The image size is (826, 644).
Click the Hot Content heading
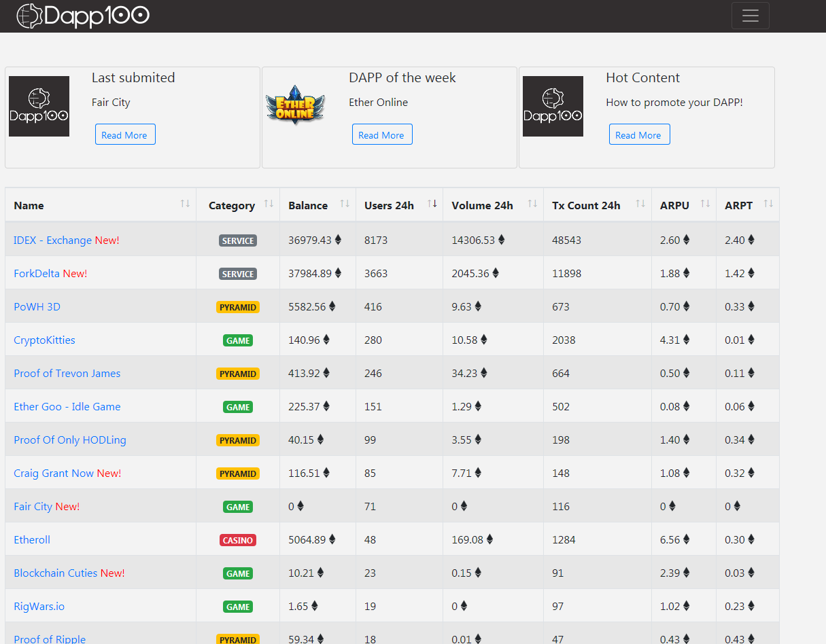click(642, 77)
